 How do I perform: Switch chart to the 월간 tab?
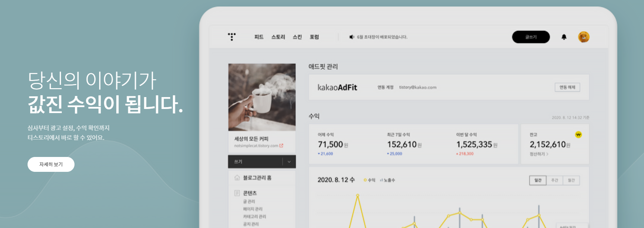(571, 180)
